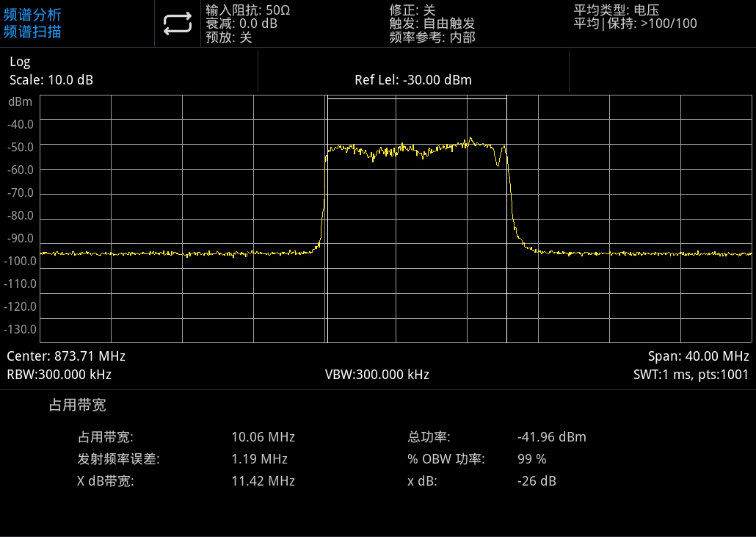Edit the Ref Lel -30.00 dBm value
The width and height of the screenshot is (756, 537).
pyautogui.click(x=413, y=80)
